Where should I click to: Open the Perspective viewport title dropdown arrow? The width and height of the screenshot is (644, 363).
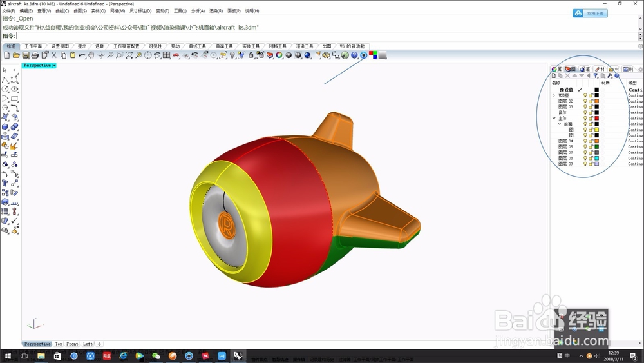tap(54, 66)
